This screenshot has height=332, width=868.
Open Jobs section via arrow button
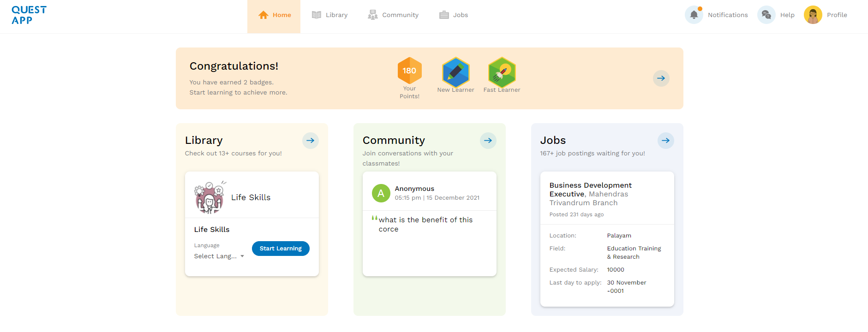coord(665,141)
